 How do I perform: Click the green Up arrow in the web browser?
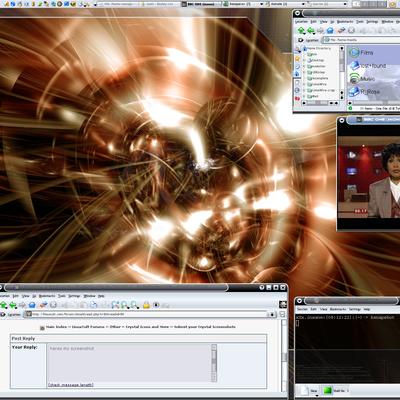(x=3, y=305)
